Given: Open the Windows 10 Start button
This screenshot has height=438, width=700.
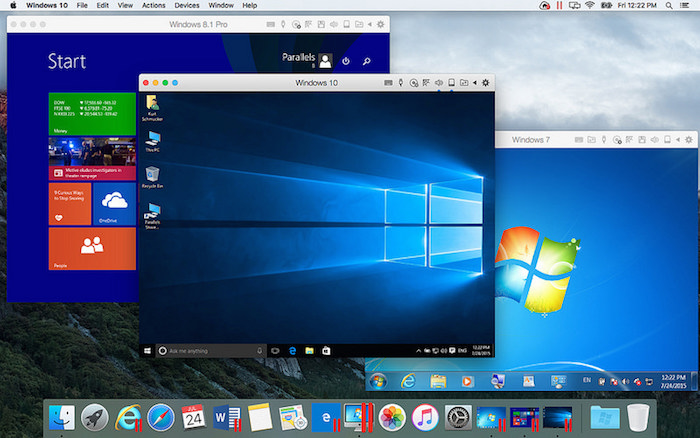Looking at the screenshot, I should point(148,351).
